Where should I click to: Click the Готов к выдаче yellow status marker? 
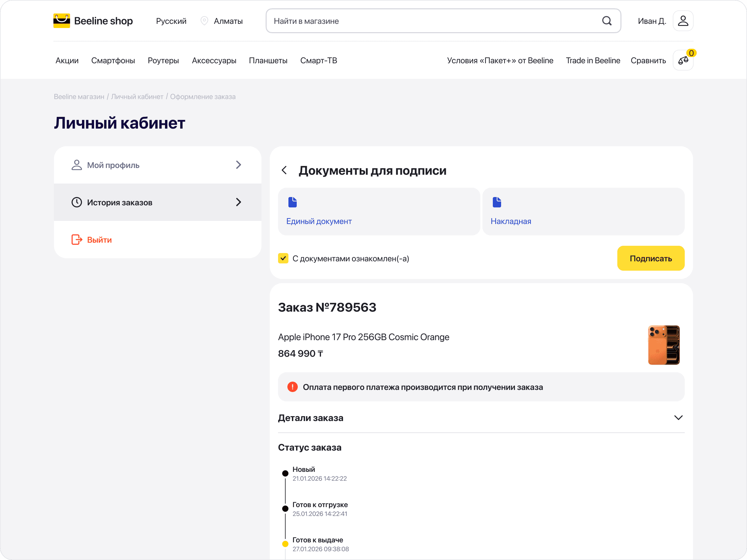285,544
